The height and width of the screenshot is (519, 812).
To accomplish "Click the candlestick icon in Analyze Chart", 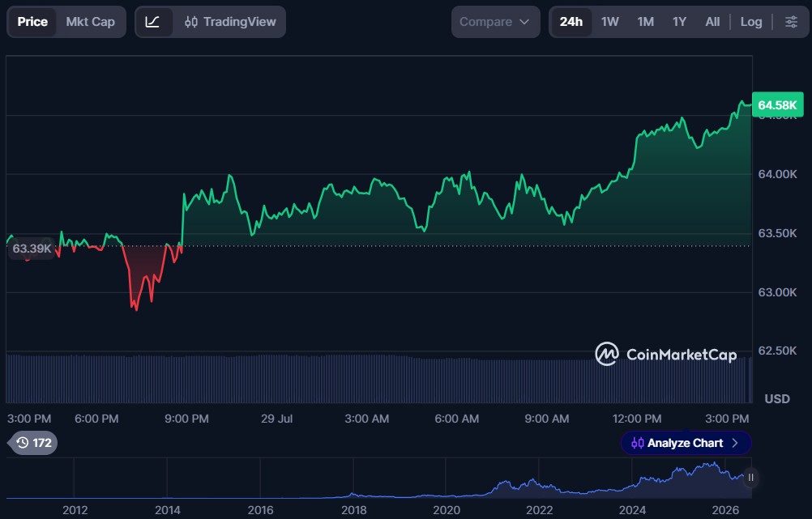I will (x=638, y=443).
